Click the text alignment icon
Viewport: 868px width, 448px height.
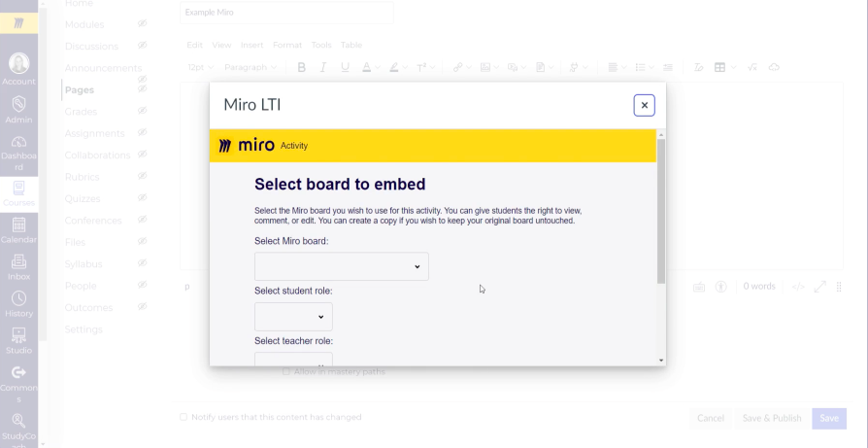coord(613,68)
